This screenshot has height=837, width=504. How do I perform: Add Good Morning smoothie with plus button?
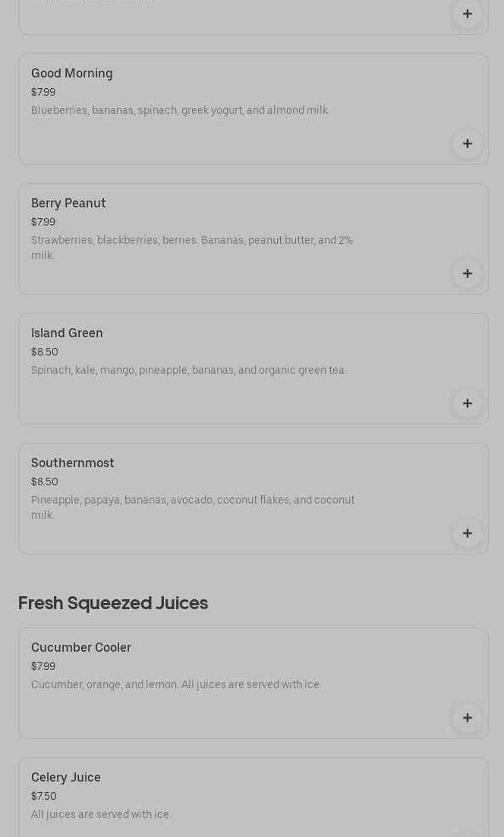[x=467, y=144]
